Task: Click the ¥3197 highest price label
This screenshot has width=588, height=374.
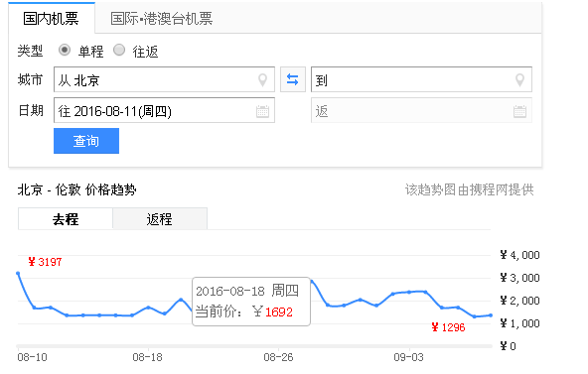Action: tap(45, 262)
